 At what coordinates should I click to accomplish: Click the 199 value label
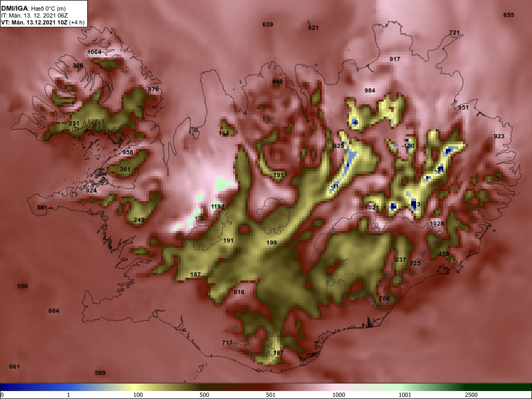coord(271,243)
